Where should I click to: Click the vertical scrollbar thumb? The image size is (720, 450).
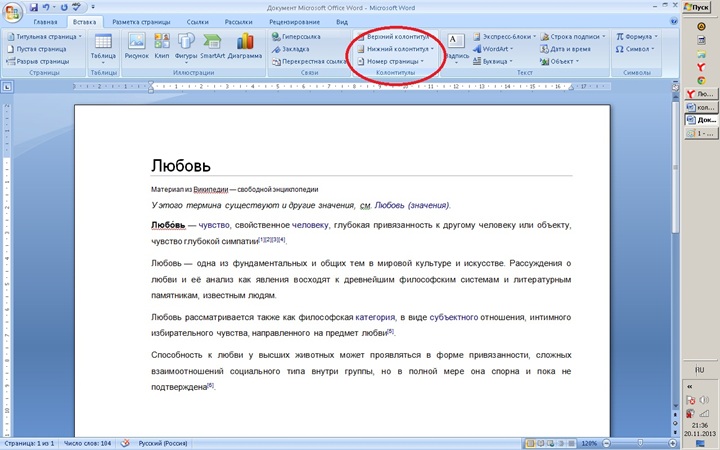pos(675,168)
